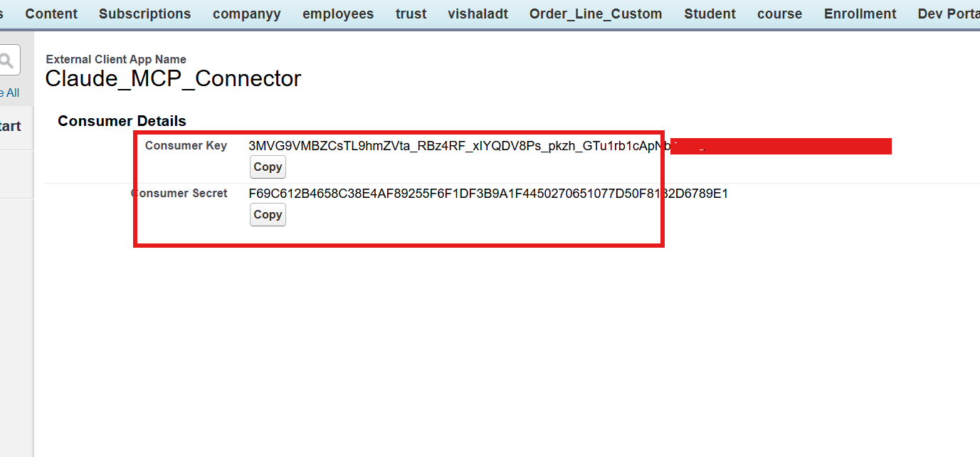
Task: Click the vishaladt tab
Action: pos(478,14)
